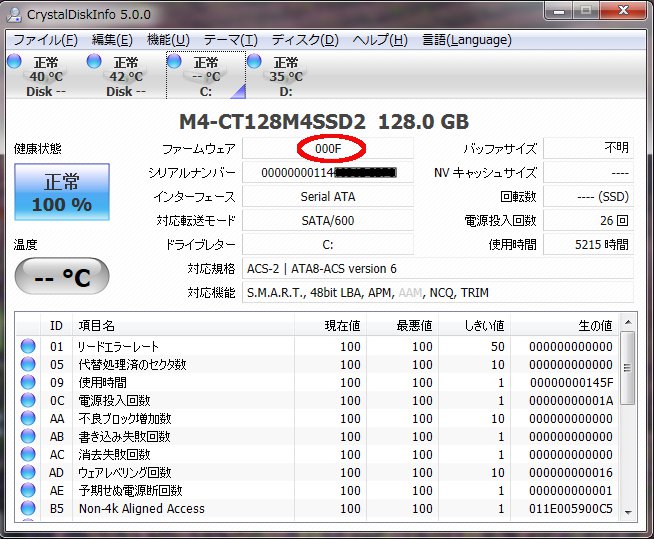Select the 電源投入回数 attribute row in list
Viewport: 654px width, 540px height.
317,400
